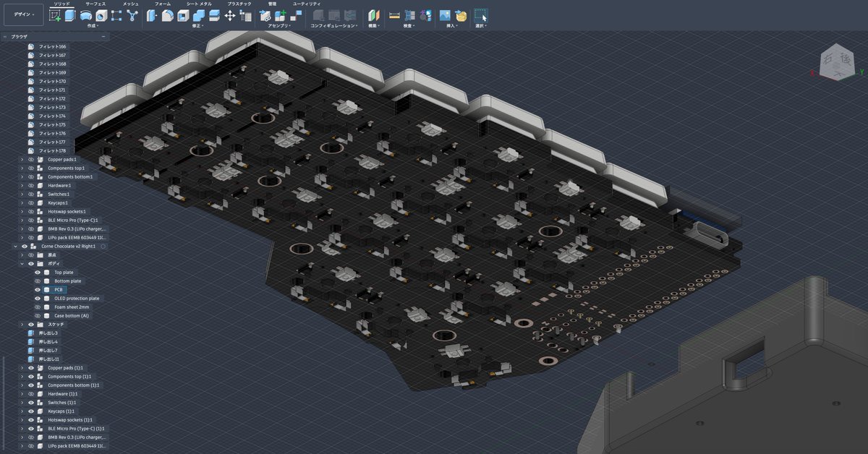Click the Insert image icon
Screen dimensions: 868x454
click(445, 15)
